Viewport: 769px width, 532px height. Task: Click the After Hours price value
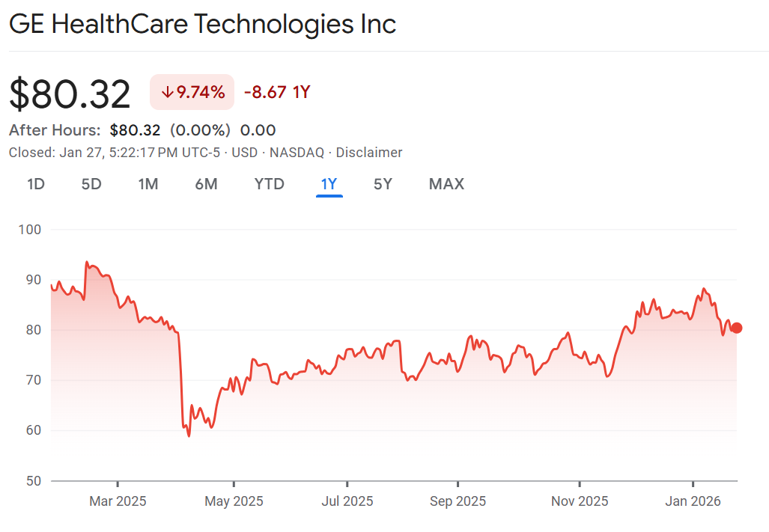[135, 130]
